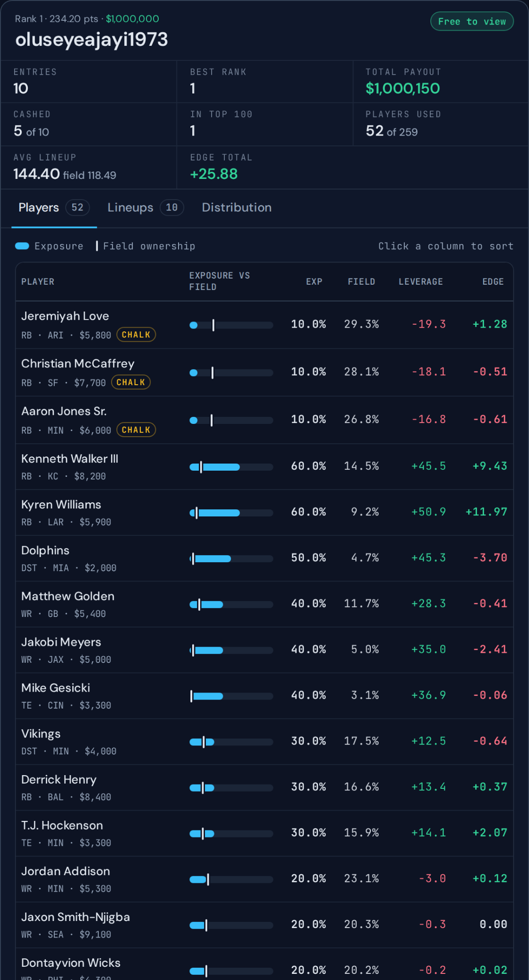Image resolution: width=529 pixels, height=980 pixels.
Task: Click Kyren Williams' exposure bar
Action: click(x=231, y=513)
